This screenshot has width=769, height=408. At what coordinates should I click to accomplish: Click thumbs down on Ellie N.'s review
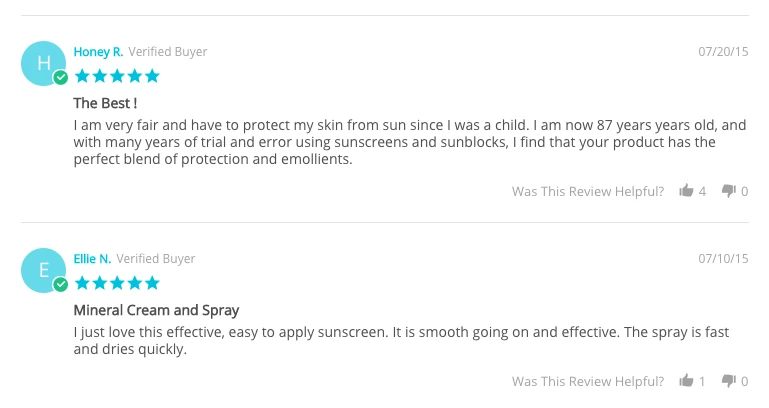coord(728,381)
